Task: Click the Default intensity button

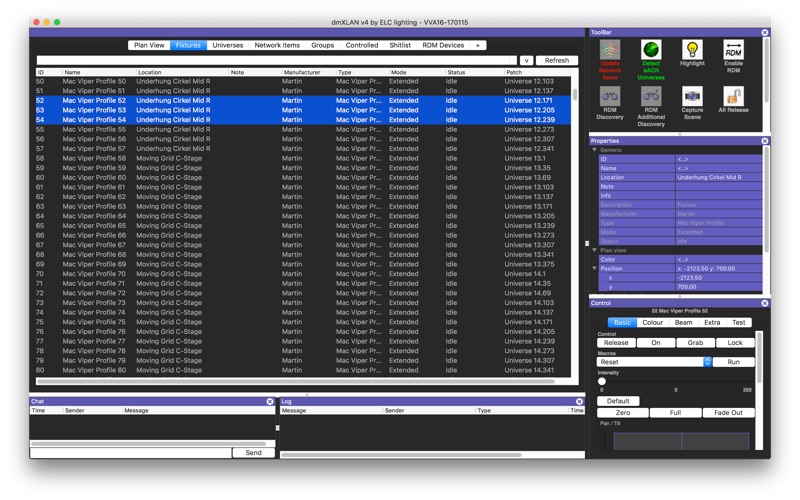Action: click(x=618, y=401)
